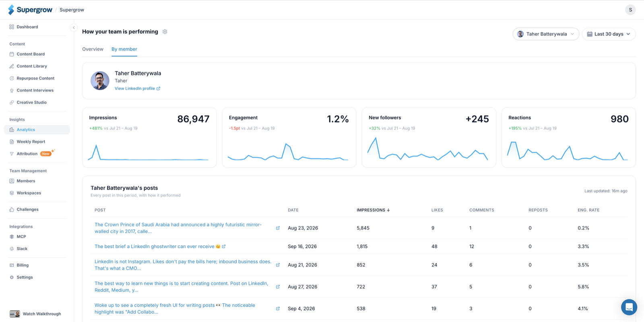Click the REPOSTS column header

[538, 210]
